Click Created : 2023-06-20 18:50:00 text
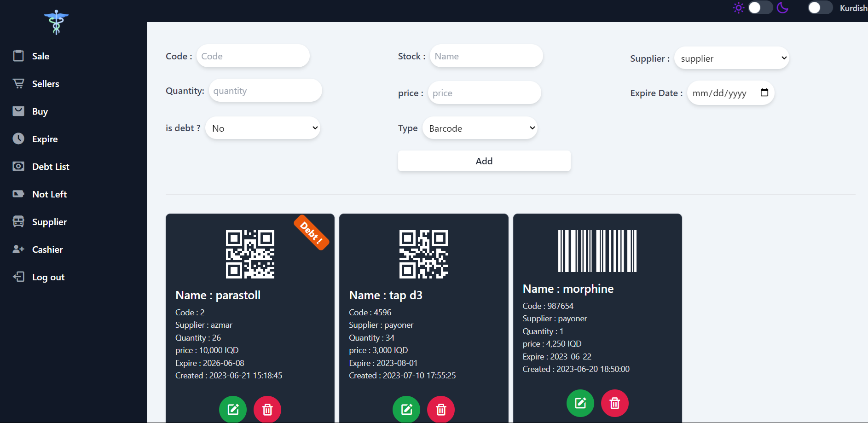 click(576, 369)
